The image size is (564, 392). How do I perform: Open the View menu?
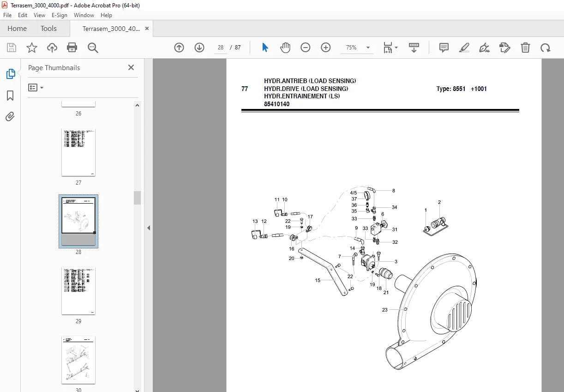click(40, 15)
